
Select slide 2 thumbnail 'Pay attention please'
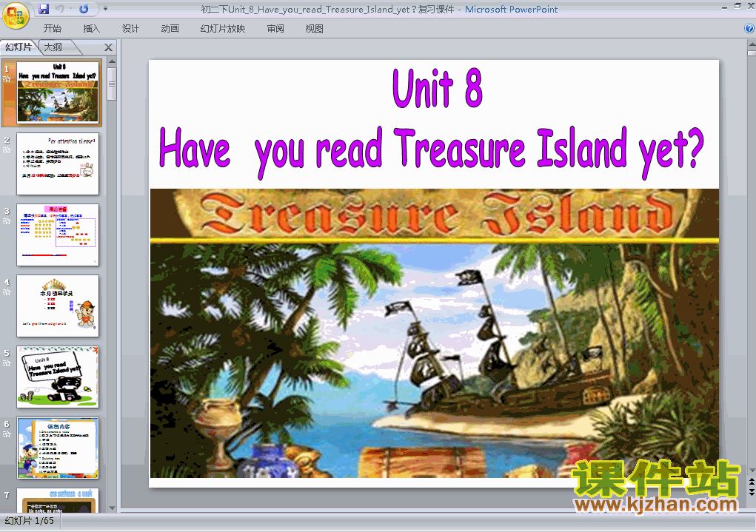click(58, 164)
